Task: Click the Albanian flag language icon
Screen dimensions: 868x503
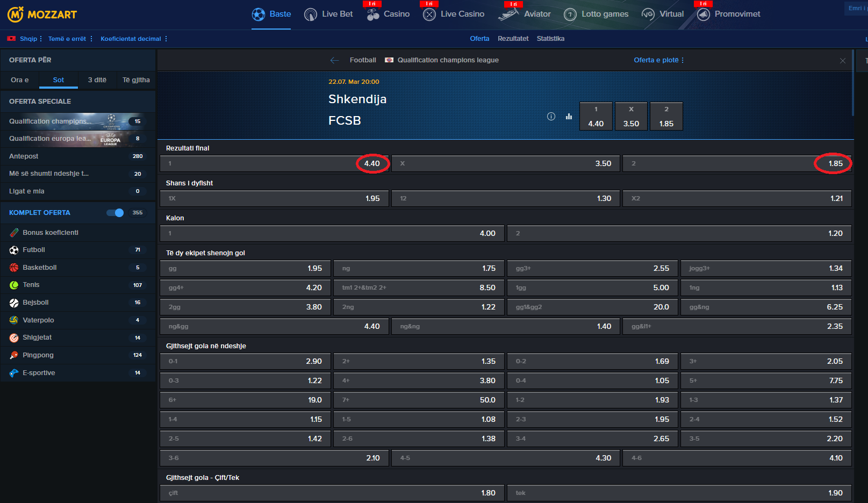Action: click(11, 39)
